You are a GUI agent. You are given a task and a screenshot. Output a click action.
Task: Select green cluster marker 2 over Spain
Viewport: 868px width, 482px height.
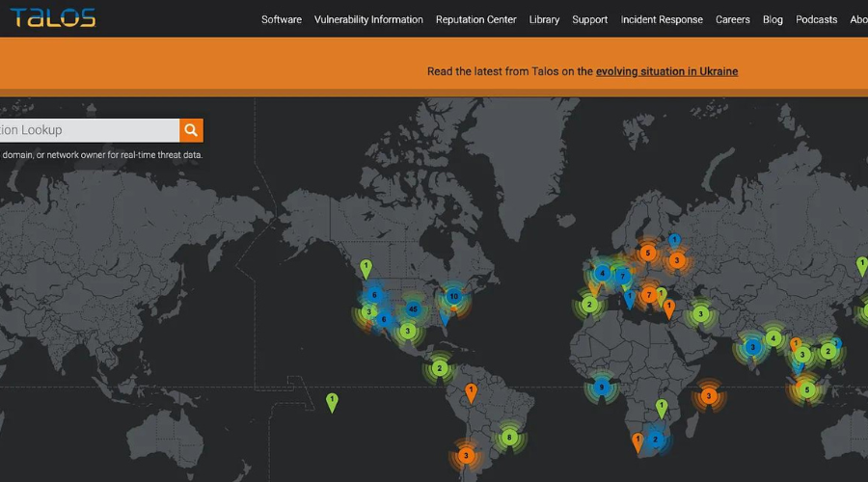click(x=589, y=305)
